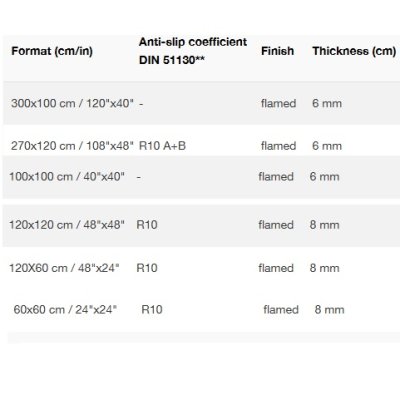Viewport: 400px width, 400px height.
Task: Select the 120X60 cm / 48"x24" format cell
Action: click(64, 268)
